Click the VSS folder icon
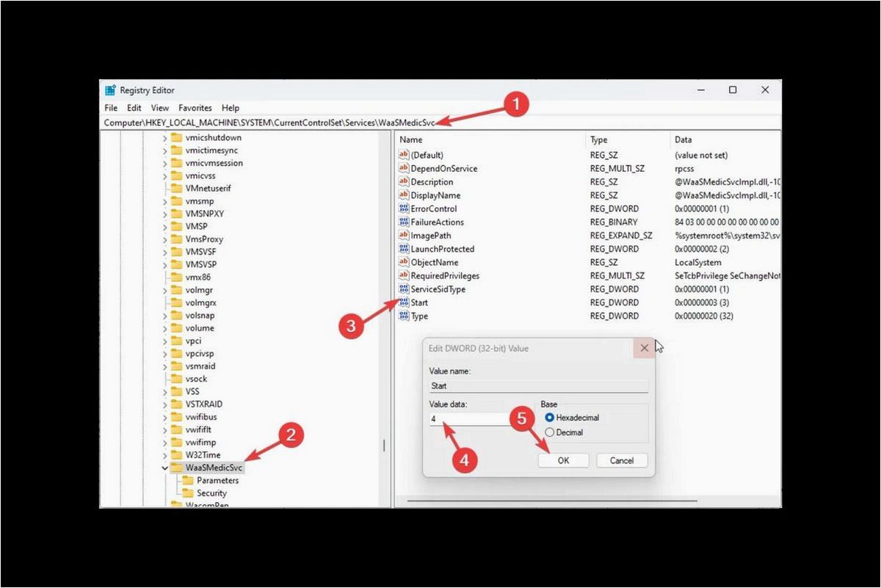 [176, 391]
